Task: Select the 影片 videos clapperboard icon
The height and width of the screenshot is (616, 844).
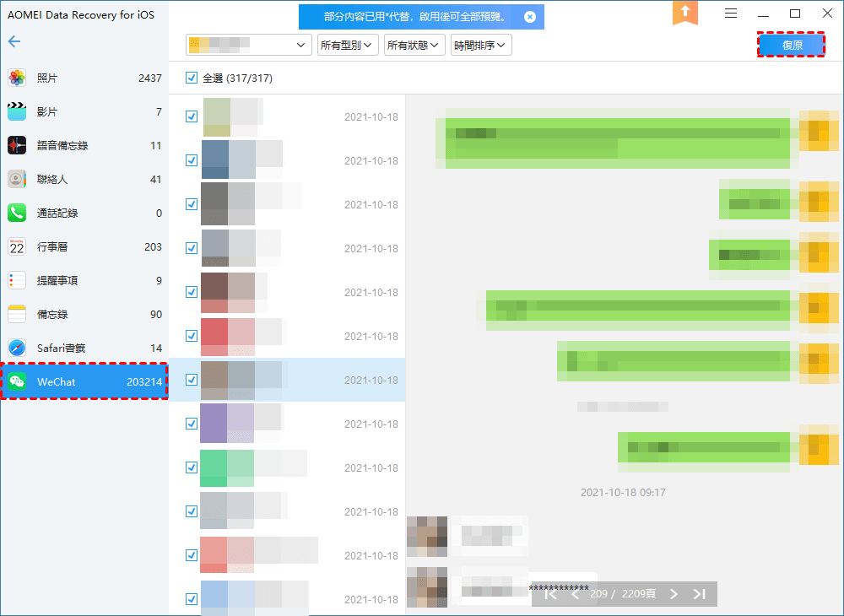Action: click(17, 111)
